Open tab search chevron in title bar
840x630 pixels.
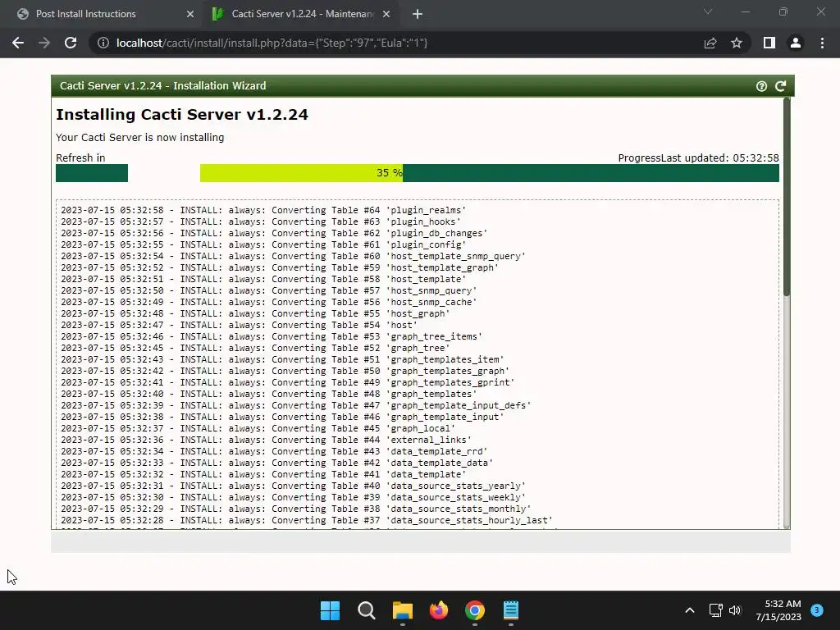708,11
